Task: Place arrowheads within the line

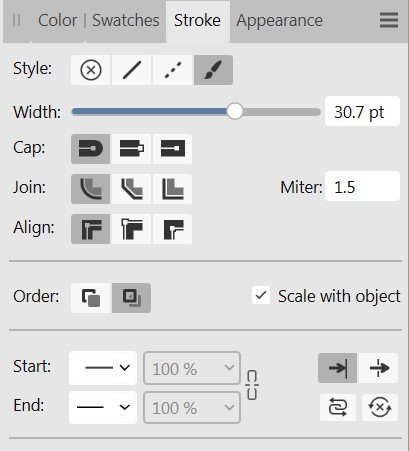Action: pyautogui.click(x=337, y=368)
